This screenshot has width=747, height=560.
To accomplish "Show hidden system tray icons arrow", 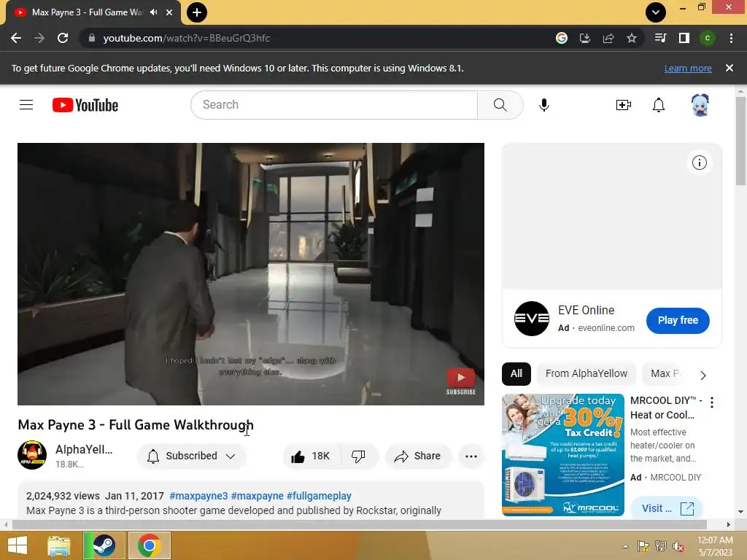I will pos(625,546).
